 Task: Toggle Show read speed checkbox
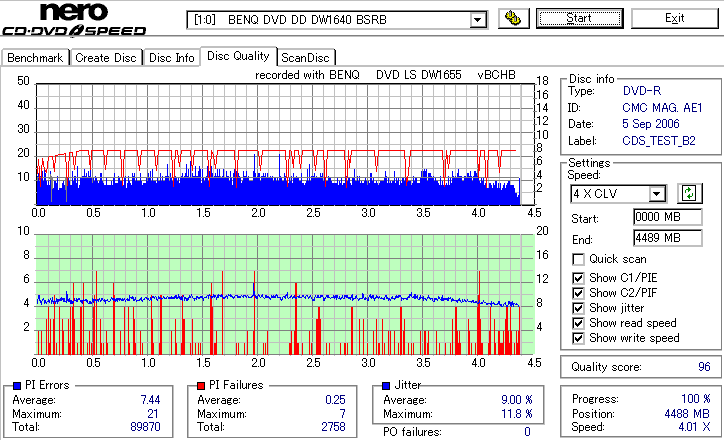point(578,323)
